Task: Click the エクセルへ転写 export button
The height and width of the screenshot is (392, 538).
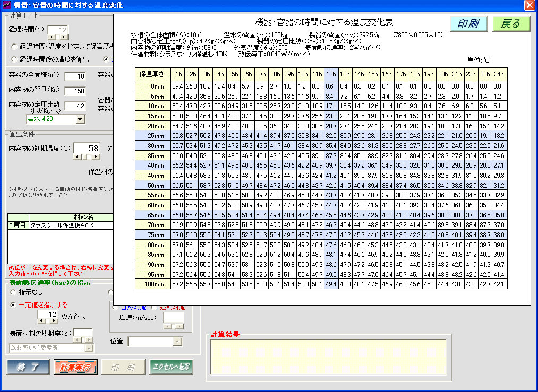Action: [x=170, y=367]
